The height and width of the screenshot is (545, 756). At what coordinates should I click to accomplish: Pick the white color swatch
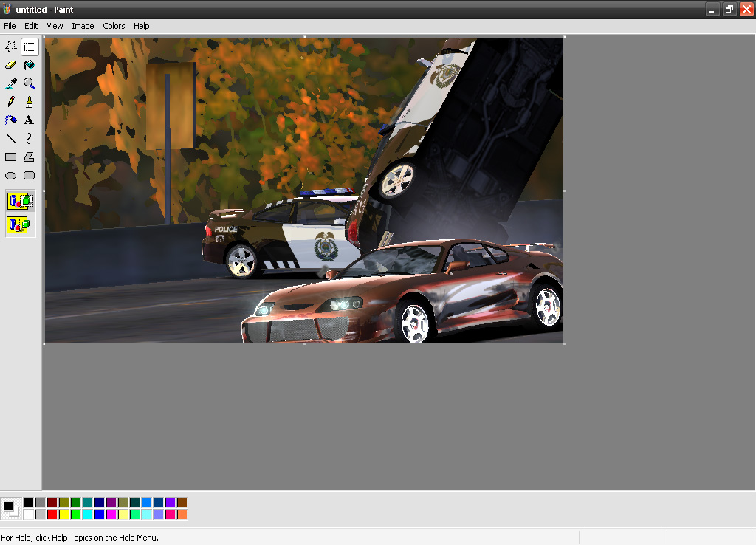(29, 515)
